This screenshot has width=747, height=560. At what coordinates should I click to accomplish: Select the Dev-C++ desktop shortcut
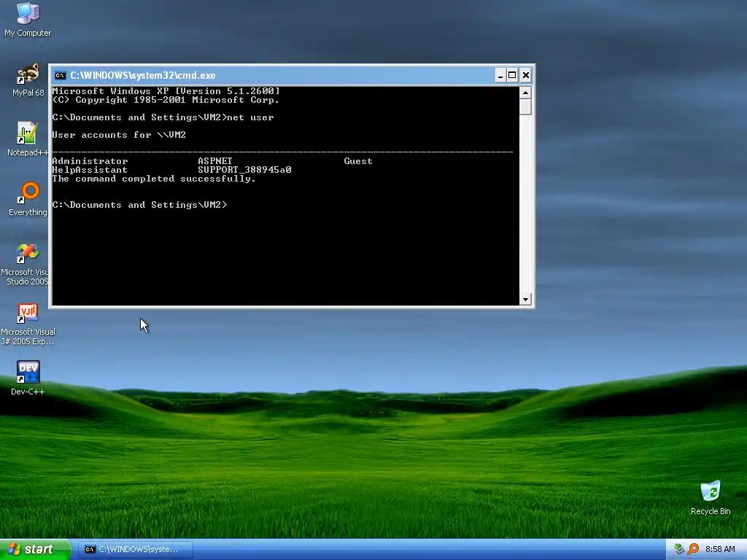pyautogui.click(x=28, y=378)
